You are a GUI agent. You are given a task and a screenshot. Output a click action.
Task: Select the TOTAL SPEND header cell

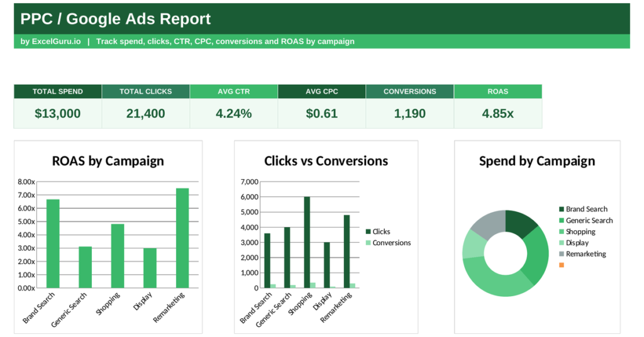point(58,92)
